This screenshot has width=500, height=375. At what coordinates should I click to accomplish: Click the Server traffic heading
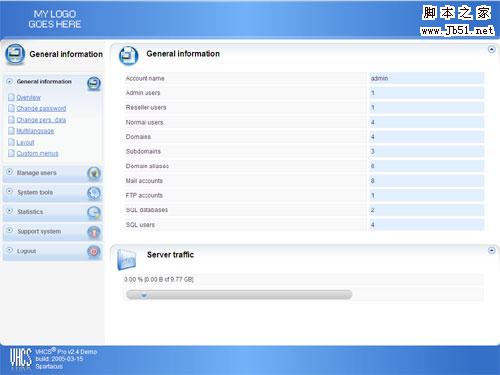click(170, 255)
